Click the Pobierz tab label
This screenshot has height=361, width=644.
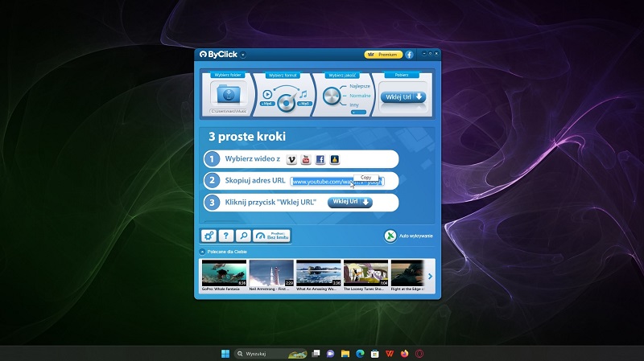tap(401, 75)
